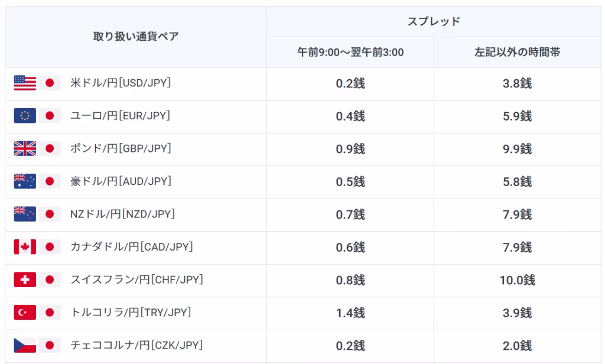Click the Turkish flag icon
Viewport: 605px width, 364px height.
[25, 311]
